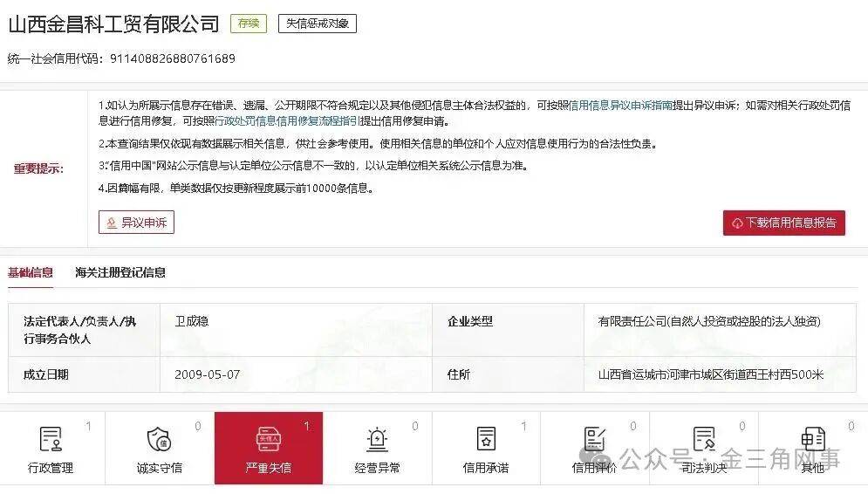Viewport: 868px width, 494px height.
Task: Click the company name 山西金昌科工贸有限公司
Action: [x=113, y=24]
